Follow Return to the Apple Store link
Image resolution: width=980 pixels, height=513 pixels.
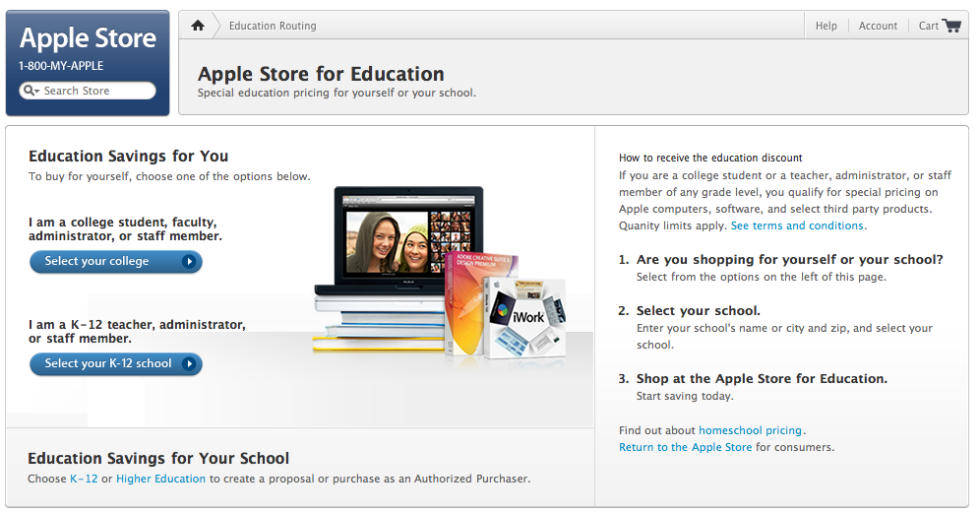pyautogui.click(x=685, y=447)
